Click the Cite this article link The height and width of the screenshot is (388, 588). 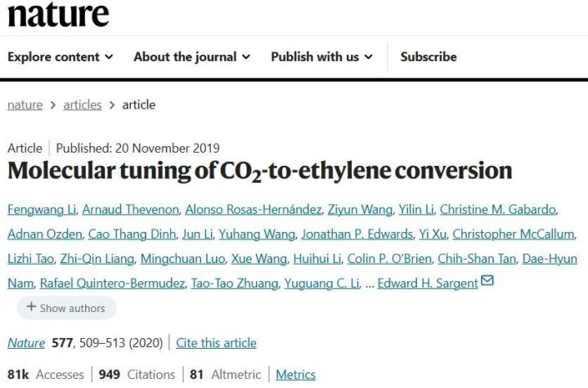click(x=216, y=343)
